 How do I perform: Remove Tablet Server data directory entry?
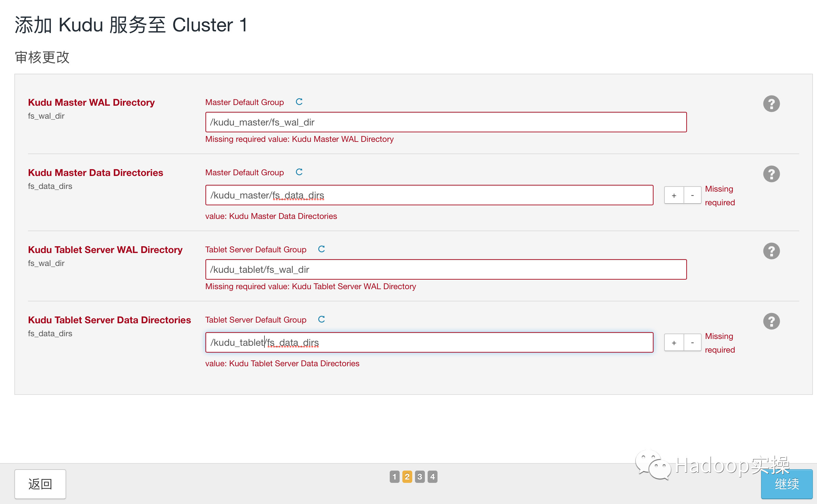pos(692,343)
